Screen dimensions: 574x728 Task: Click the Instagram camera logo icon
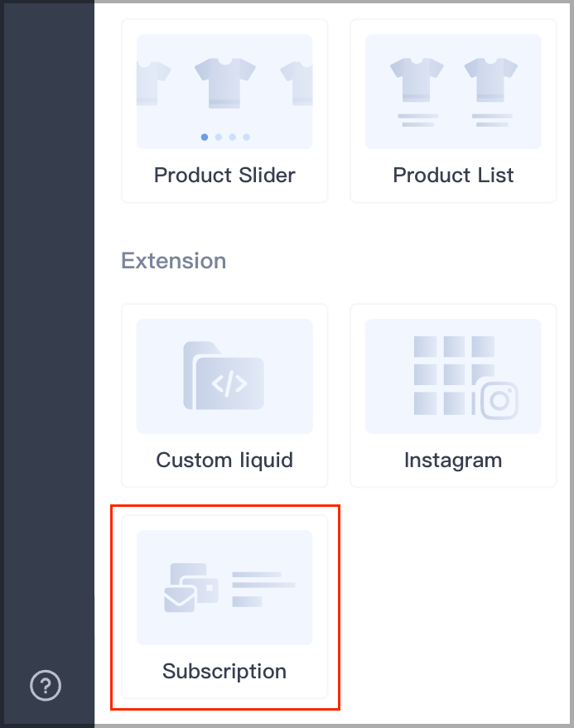(x=499, y=400)
